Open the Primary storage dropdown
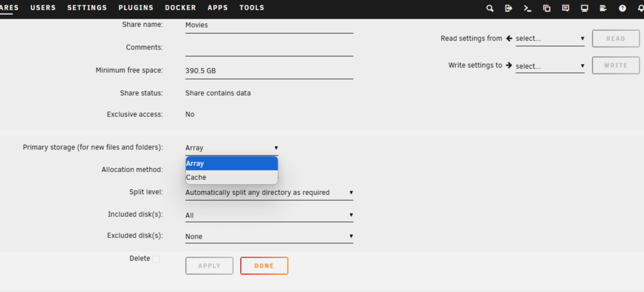 (232, 148)
